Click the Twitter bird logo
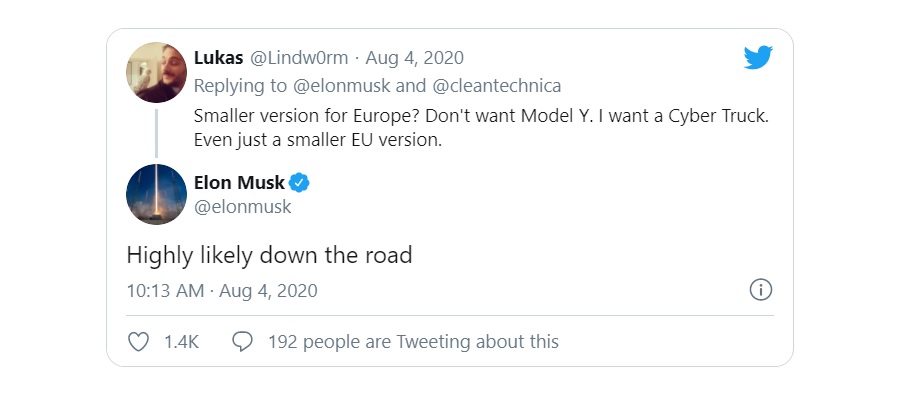This screenshot has width=918, height=393. pyautogui.click(x=758, y=58)
